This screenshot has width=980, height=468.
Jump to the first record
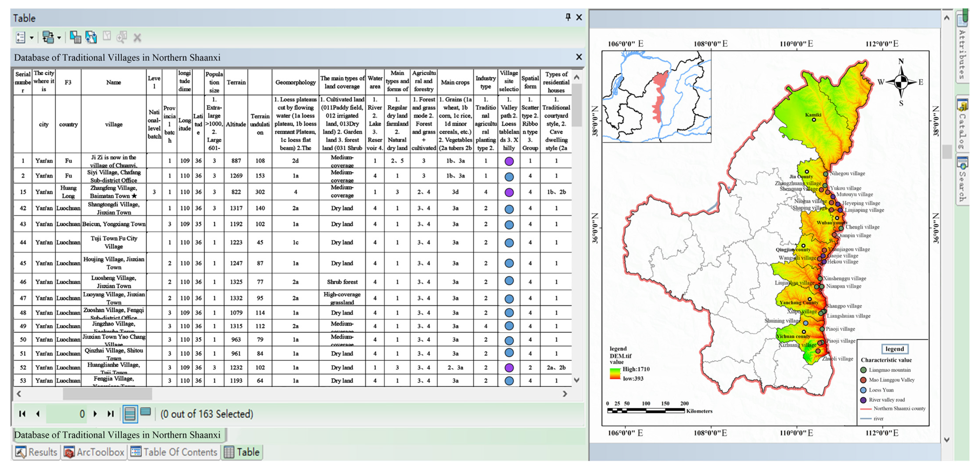point(22,414)
